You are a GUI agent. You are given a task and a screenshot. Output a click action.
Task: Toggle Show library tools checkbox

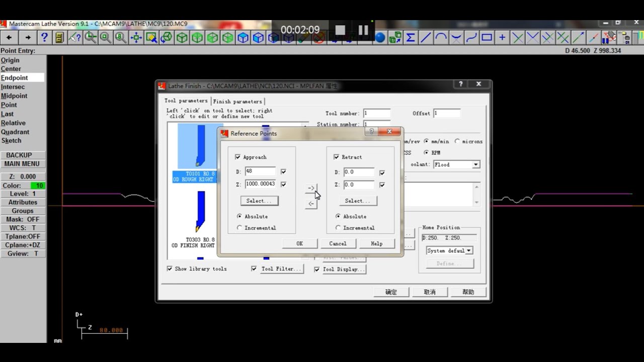tap(170, 268)
